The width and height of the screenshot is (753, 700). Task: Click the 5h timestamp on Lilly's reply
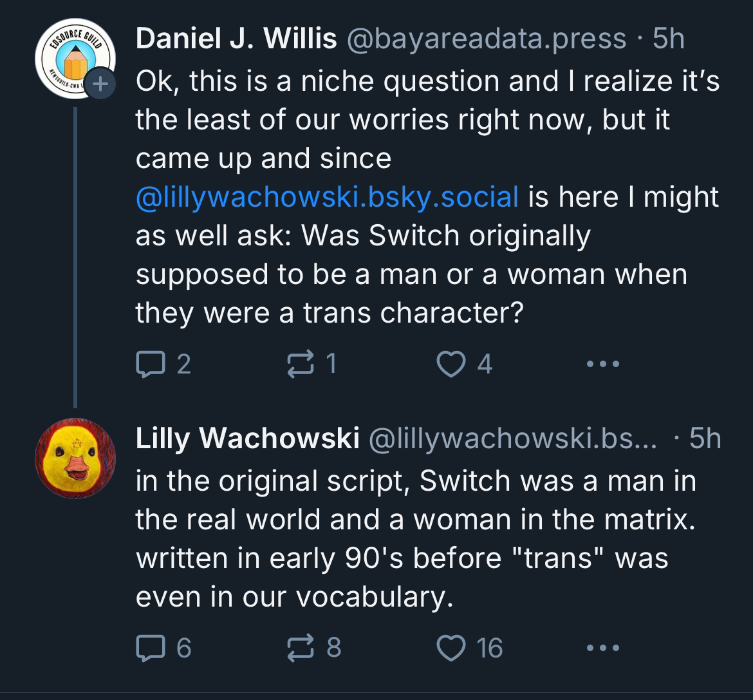[705, 439]
